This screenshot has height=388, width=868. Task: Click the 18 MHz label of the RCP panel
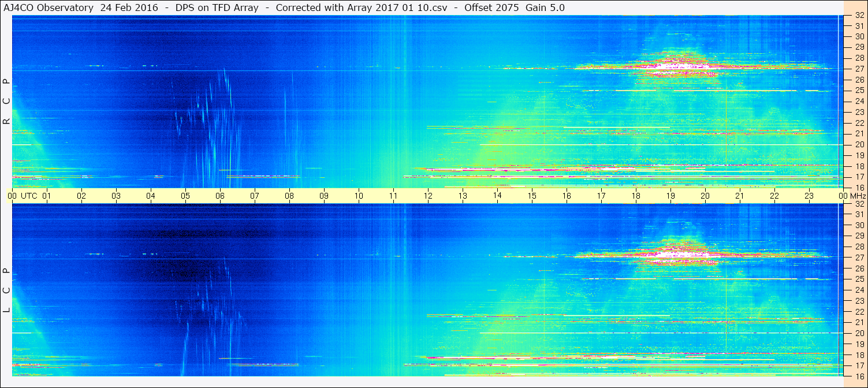click(x=859, y=166)
